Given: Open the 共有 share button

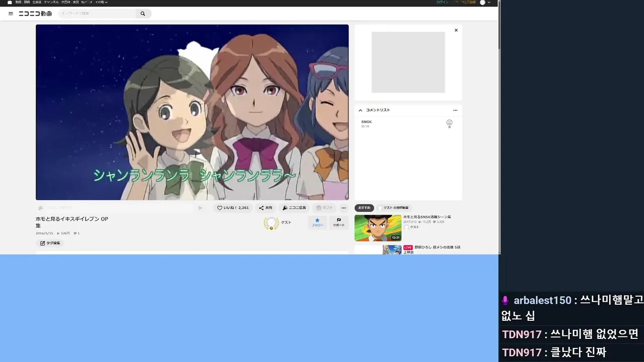Looking at the screenshot, I should click(266, 208).
